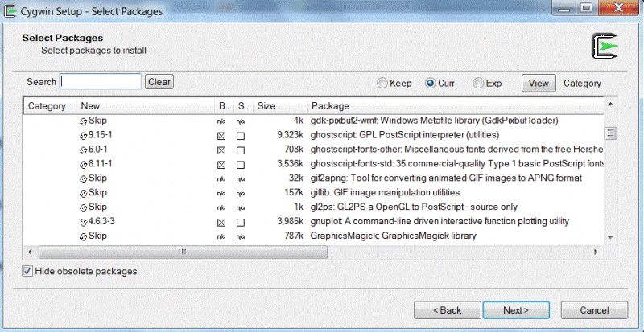Select the GraphicsMagick library row text

(x=393, y=236)
